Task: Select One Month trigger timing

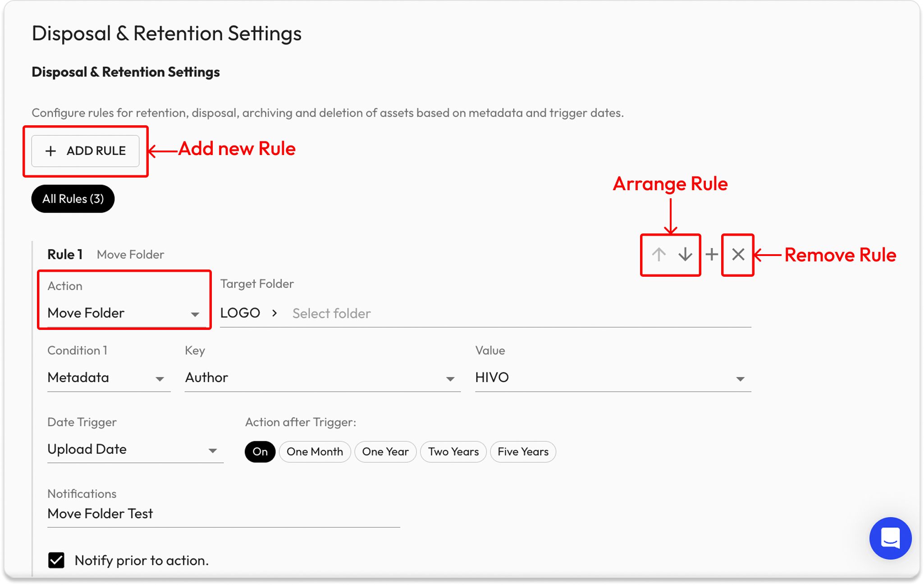Action: coord(315,452)
